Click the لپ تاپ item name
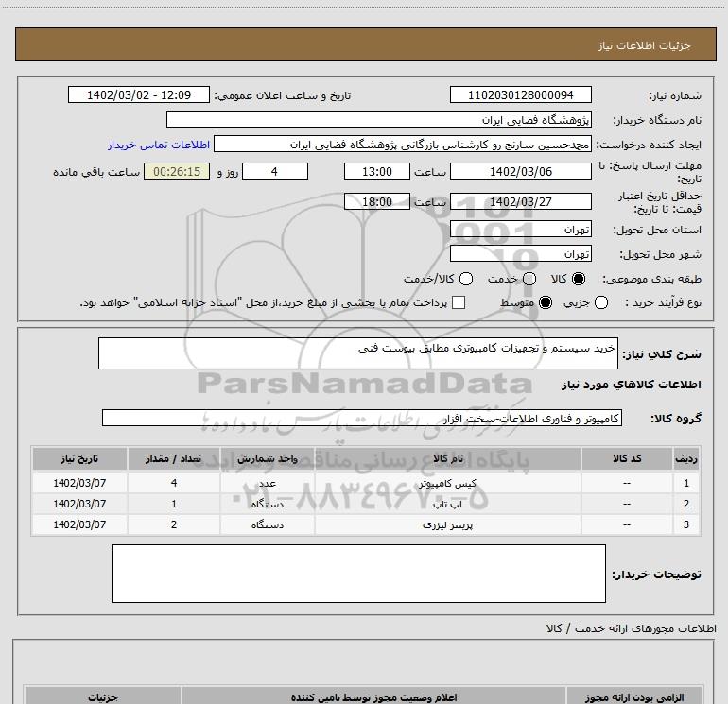 pos(447,504)
